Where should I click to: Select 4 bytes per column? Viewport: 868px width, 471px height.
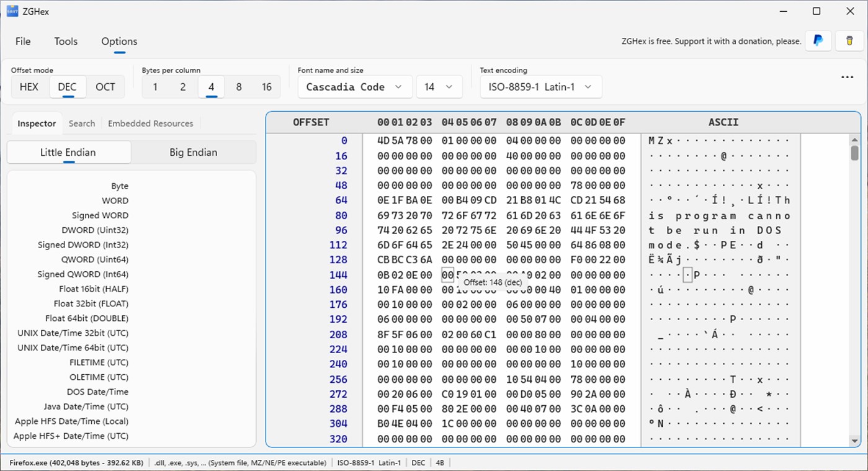click(211, 87)
